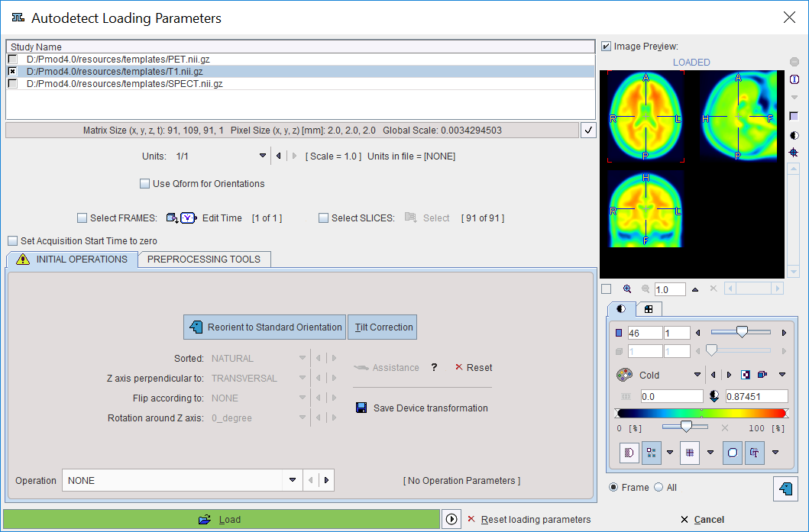Image resolution: width=809 pixels, height=532 pixels.
Task: Open the dropdown arrow after grid icon
Action: pos(710,453)
